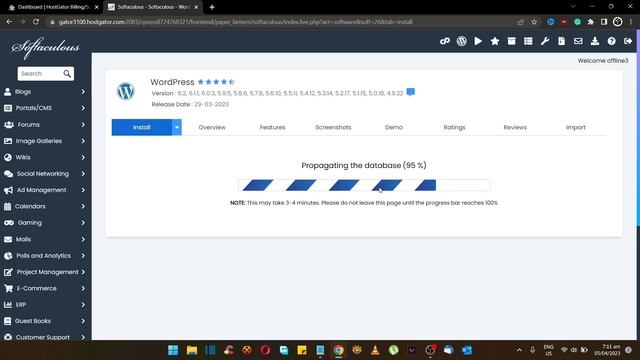This screenshot has width=640, height=360.
Task: Close the Softaculous browser tab
Action: pyautogui.click(x=196, y=7)
